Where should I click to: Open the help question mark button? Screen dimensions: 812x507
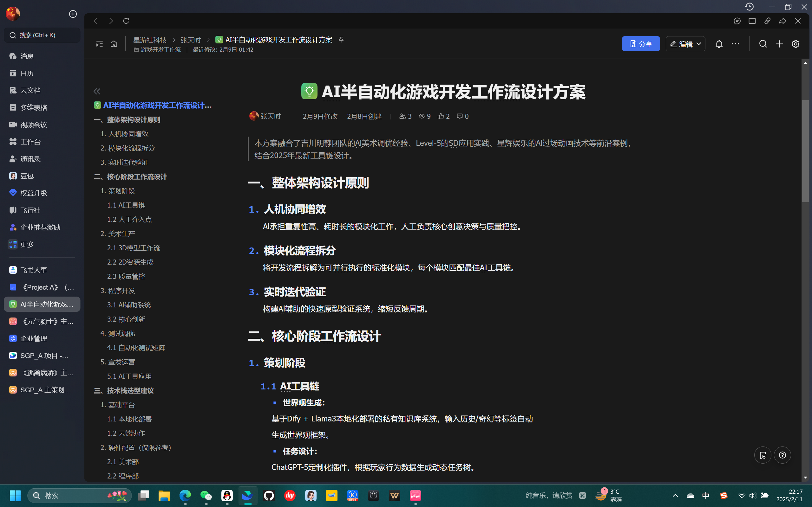coord(782,455)
